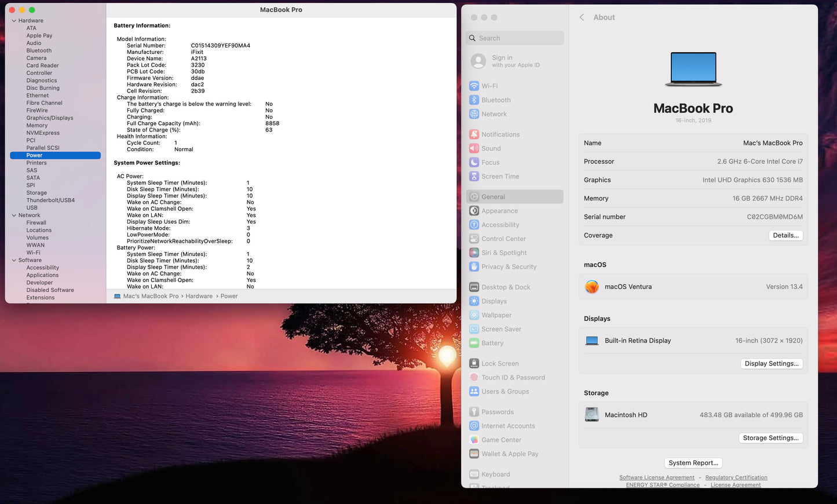Click the Macintosh HD drive icon
The width and height of the screenshot is (837, 504).
pos(591,415)
